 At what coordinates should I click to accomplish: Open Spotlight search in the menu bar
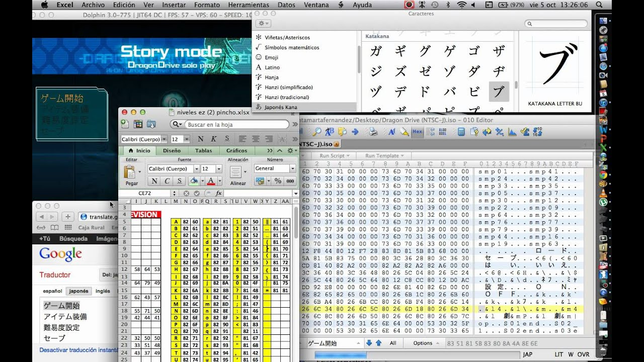click(x=599, y=5)
